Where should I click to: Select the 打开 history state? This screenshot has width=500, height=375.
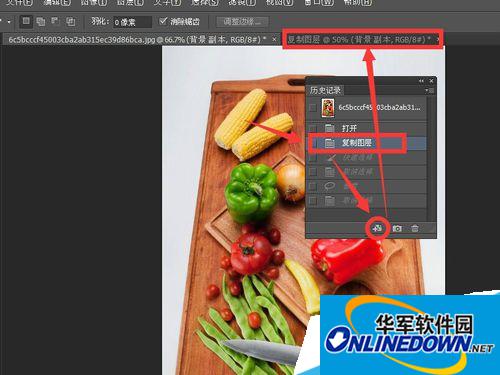367,128
